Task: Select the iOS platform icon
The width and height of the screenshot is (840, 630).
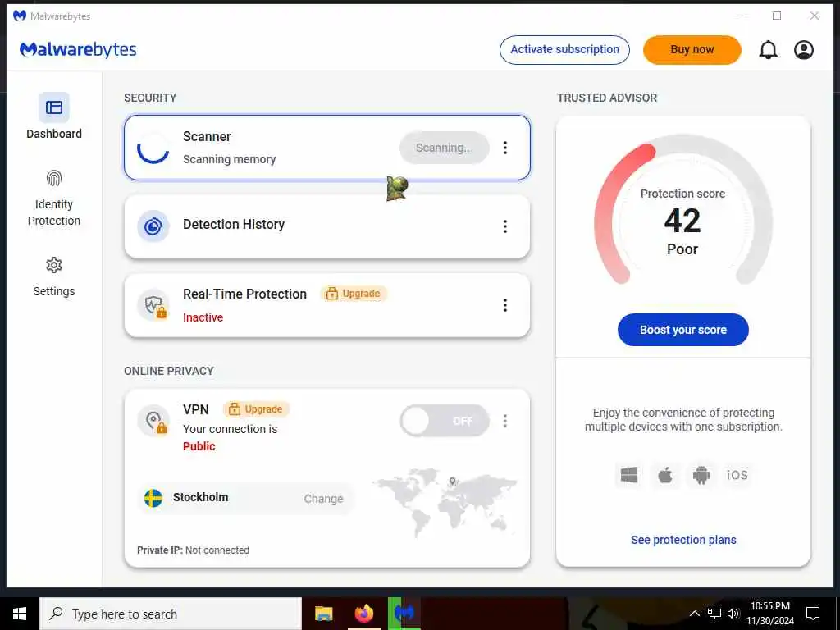Action: pyautogui.click(x=737, y=475)
